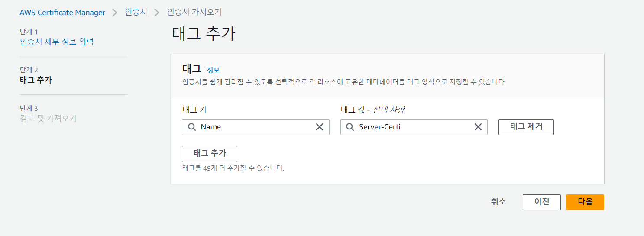Open the AWS Certificate Manager breadcrumb link
The image size is (644, 236).
(62, 13)
